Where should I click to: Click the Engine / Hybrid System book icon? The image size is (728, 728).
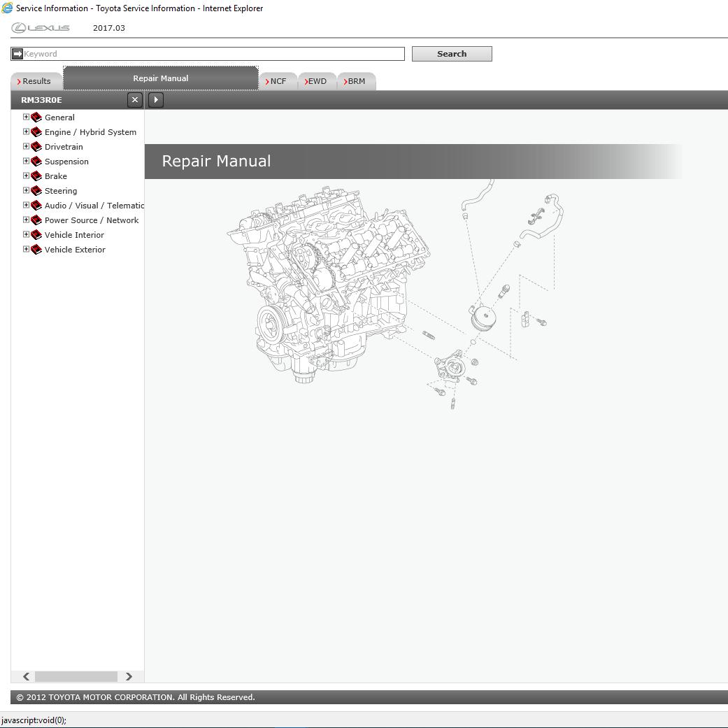[x=36, y=132]
